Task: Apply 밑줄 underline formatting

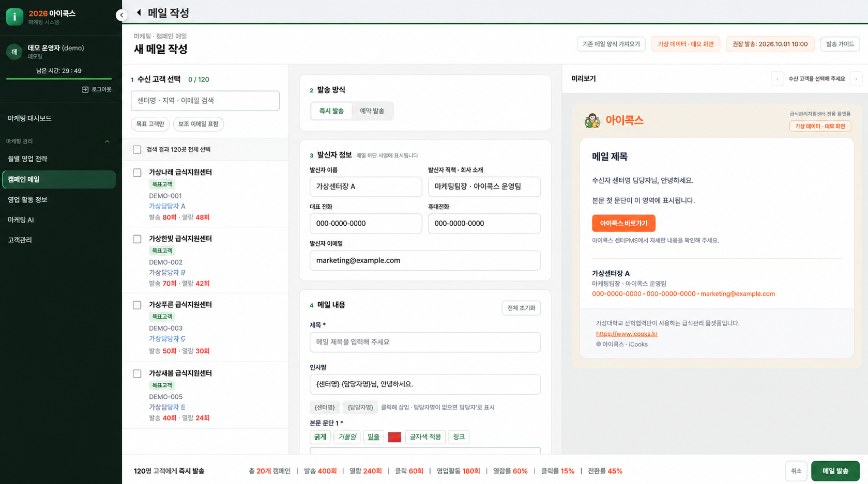Action: click(x=373, y=437)
